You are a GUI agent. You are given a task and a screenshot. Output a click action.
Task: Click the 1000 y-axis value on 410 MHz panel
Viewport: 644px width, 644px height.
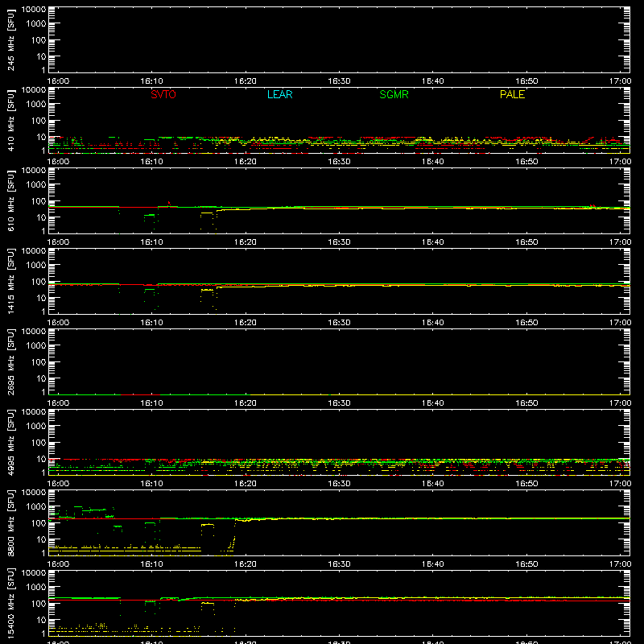(36, 104)
